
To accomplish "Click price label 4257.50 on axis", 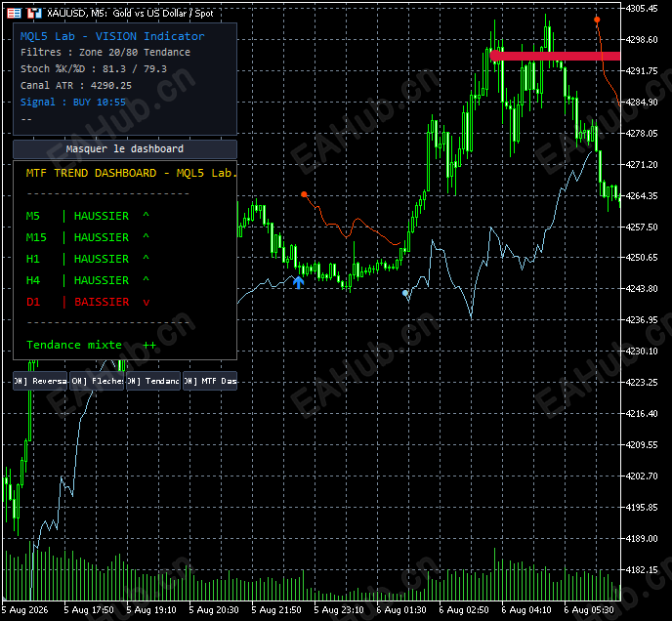I will pyautogui.click(x=642, y=227).
